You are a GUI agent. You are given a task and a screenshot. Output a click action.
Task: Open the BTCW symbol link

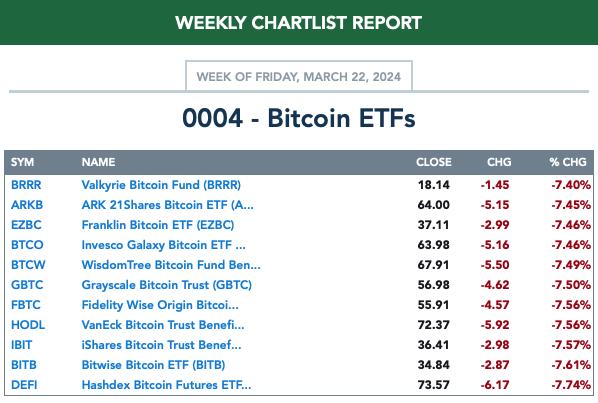tap(28, 265)
